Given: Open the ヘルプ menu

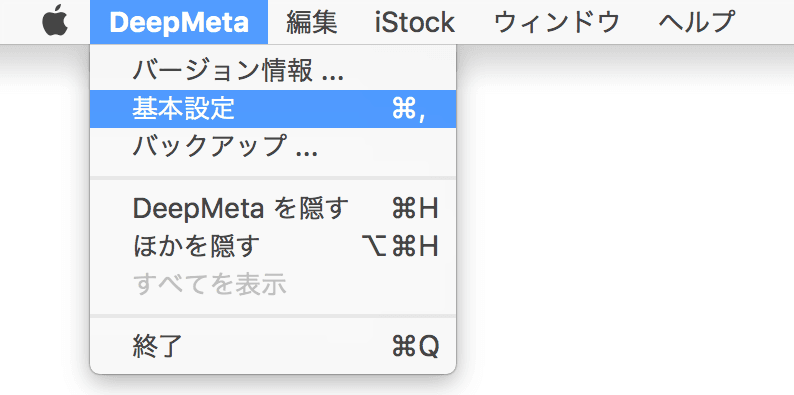Looking at the screenshot, I should tap(697, 22).
